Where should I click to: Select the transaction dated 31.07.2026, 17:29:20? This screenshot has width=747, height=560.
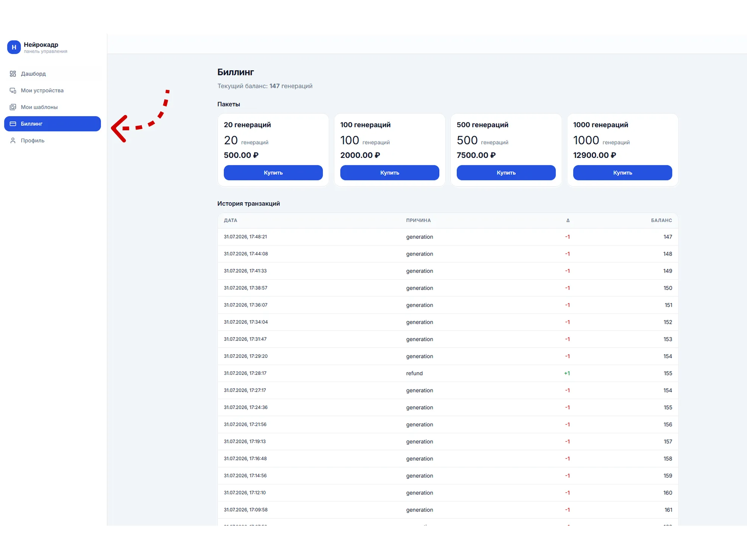(x=448, y=356)
